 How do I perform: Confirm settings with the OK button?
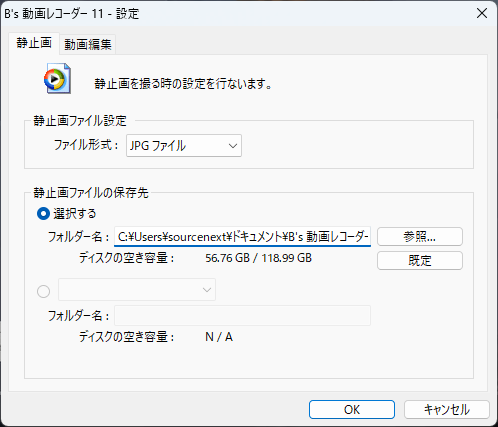[352, 409]
